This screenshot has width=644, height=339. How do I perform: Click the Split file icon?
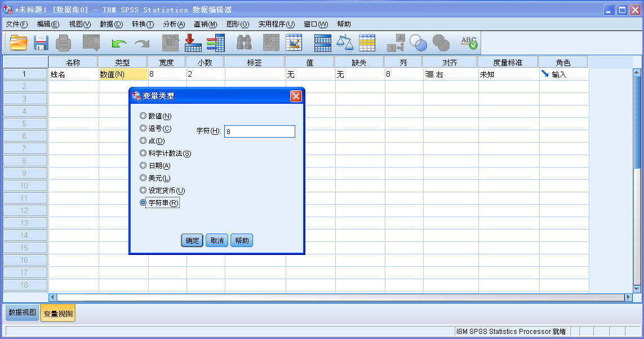click(322, 43)
